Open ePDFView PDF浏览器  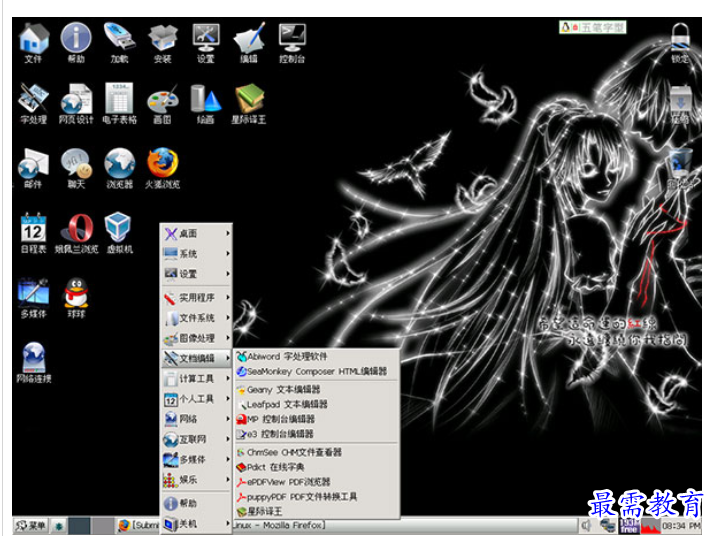(316, 482)
